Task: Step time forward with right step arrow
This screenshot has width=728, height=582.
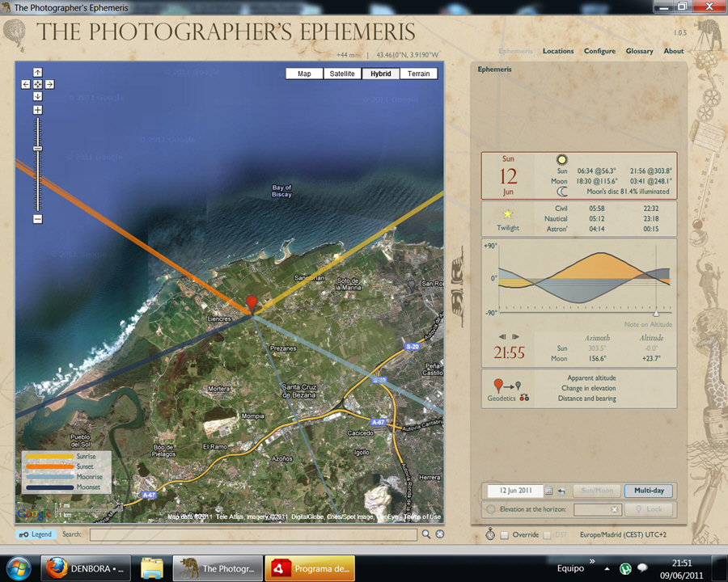Action: click(515, 336)
